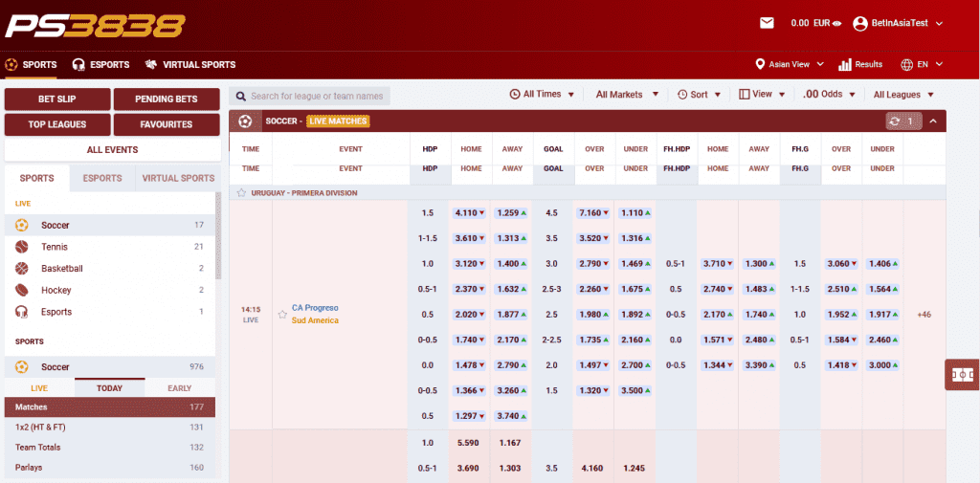Click the league or team search field
The width and height of the screenshot is (980, 483).
(316, 96)
